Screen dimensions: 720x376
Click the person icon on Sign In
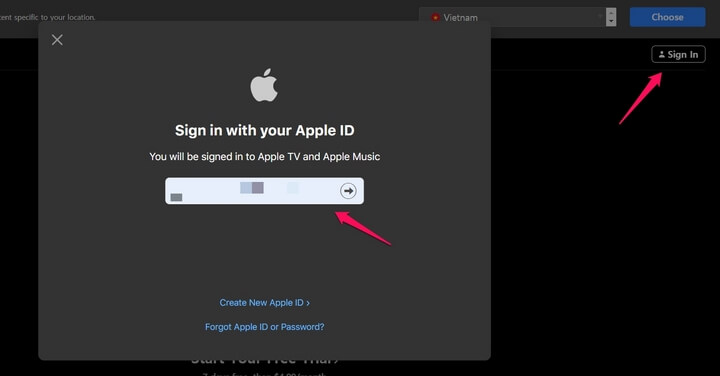[x=662, y=55]
